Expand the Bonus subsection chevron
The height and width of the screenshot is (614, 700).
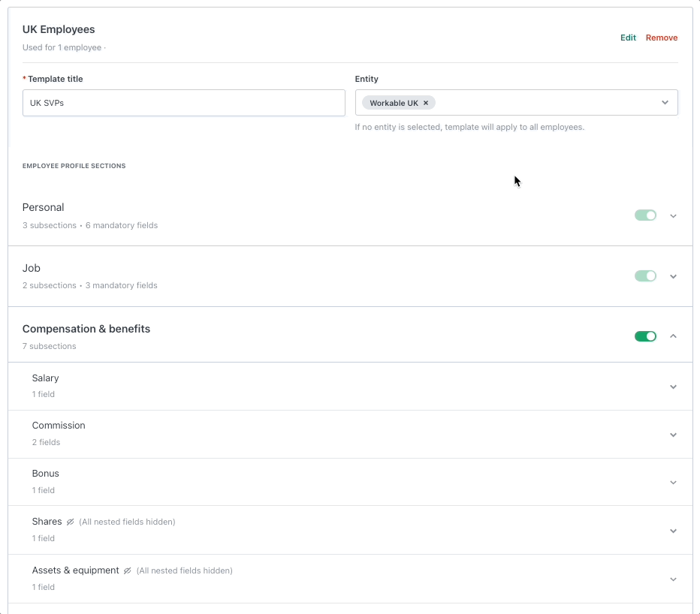click(x=673, y=483)
